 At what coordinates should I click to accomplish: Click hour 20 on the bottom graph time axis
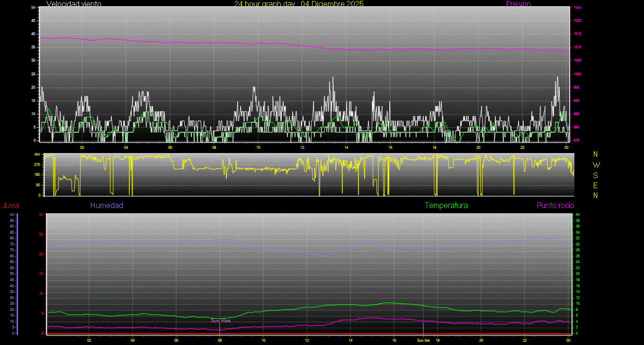(481, 340)
